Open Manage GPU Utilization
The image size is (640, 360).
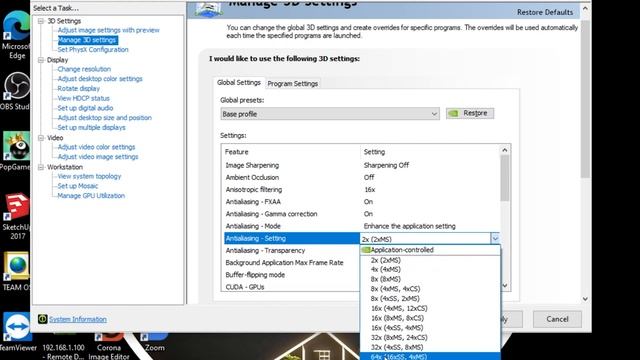91,196
